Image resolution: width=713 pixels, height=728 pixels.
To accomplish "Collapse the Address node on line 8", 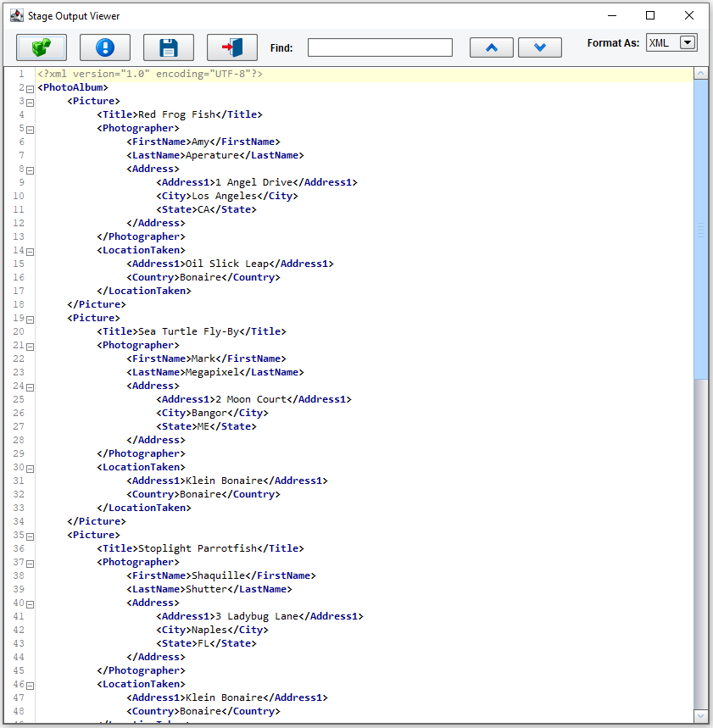I will (31, 170).
